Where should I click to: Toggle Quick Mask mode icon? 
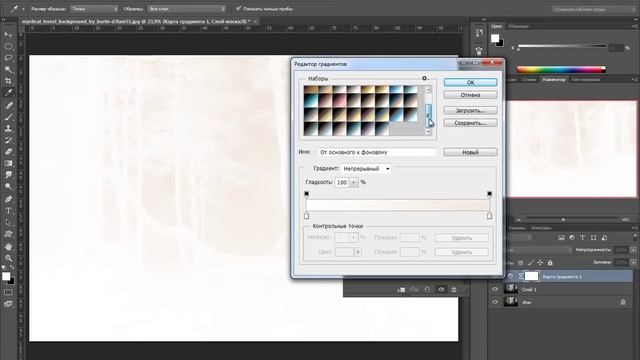(x=8, y=292)
